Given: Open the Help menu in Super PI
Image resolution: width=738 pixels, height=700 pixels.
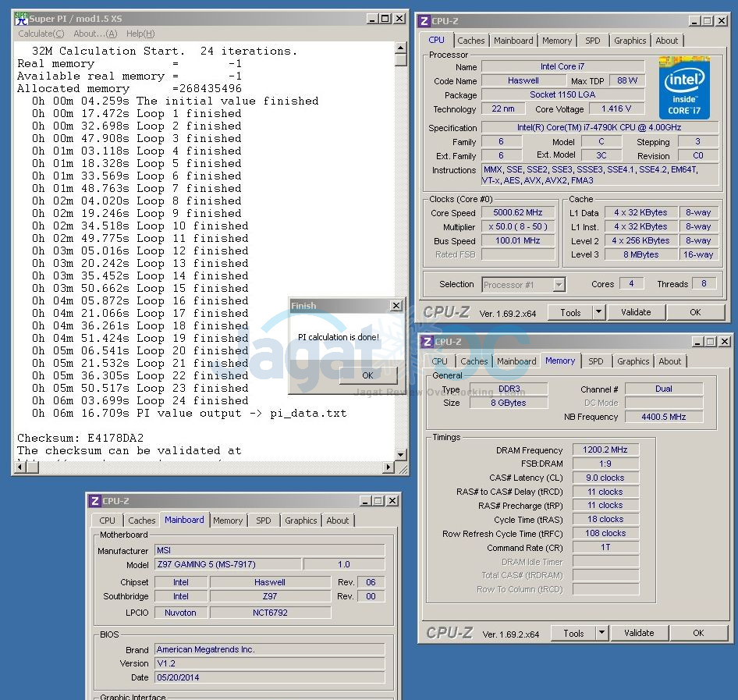Looking at the screenshot, I should (140, 34).
